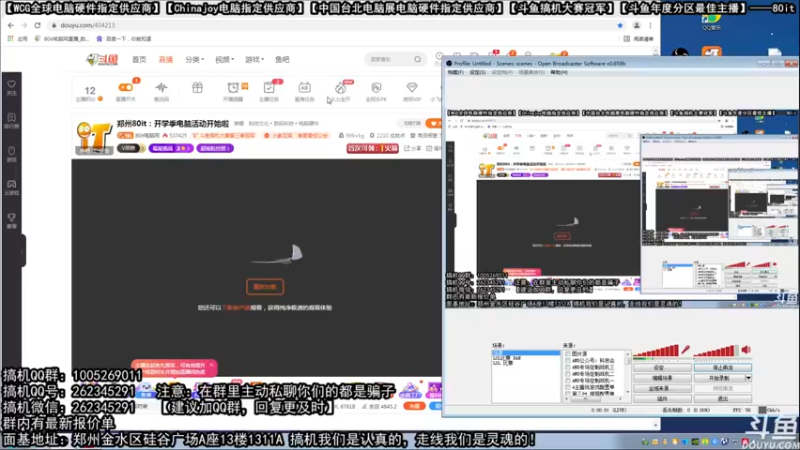Select the second scene in OBS scenes list
Viewport: 800px width, 450px height.
(526, 358)
